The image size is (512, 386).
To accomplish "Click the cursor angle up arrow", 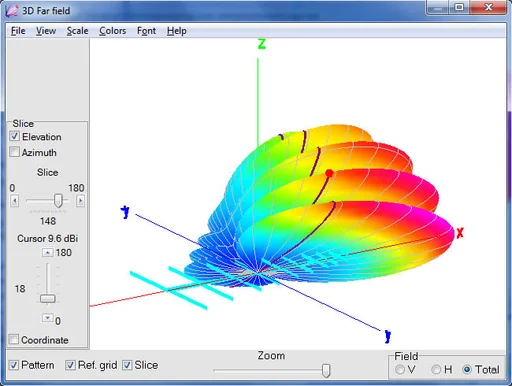I will [x=47, y=253].
